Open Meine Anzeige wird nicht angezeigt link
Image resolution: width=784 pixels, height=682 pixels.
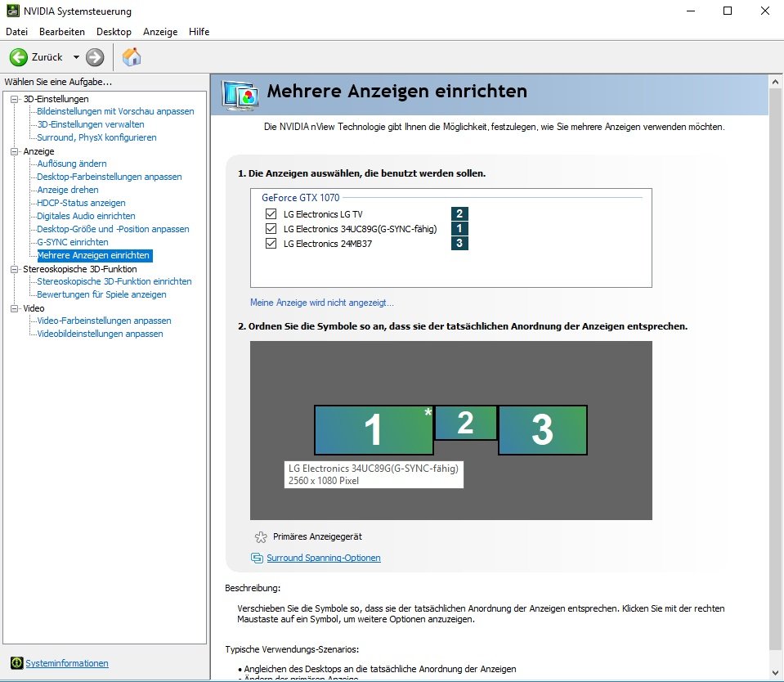tap(322, 303)
